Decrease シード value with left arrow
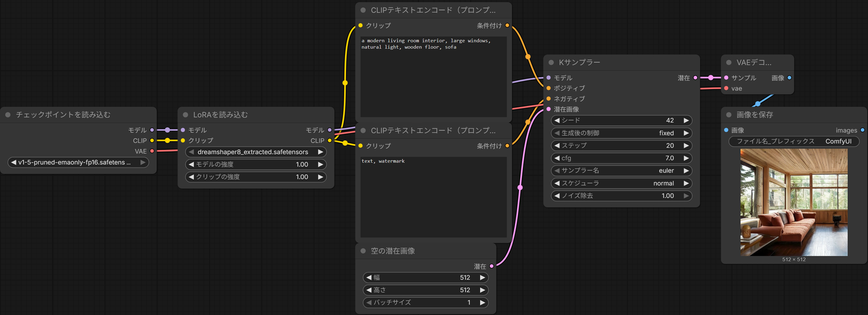868x315 pixels. (x=557, y=121)
